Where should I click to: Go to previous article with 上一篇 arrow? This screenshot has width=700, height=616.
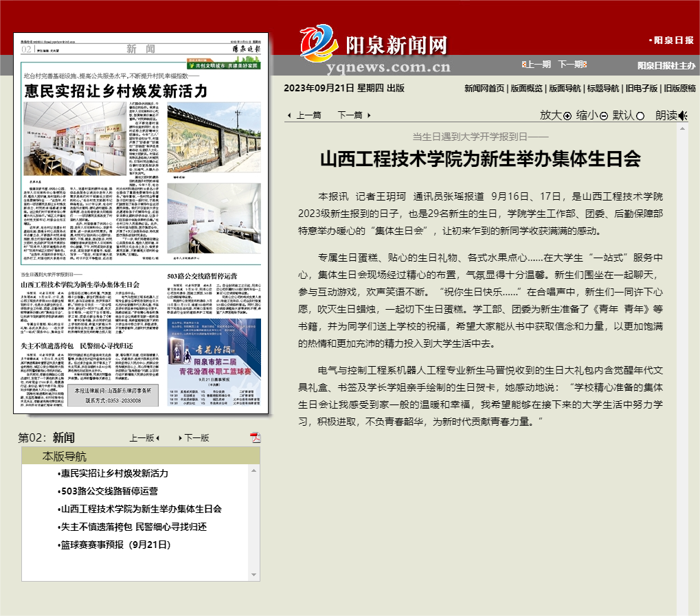coord(305,115)
